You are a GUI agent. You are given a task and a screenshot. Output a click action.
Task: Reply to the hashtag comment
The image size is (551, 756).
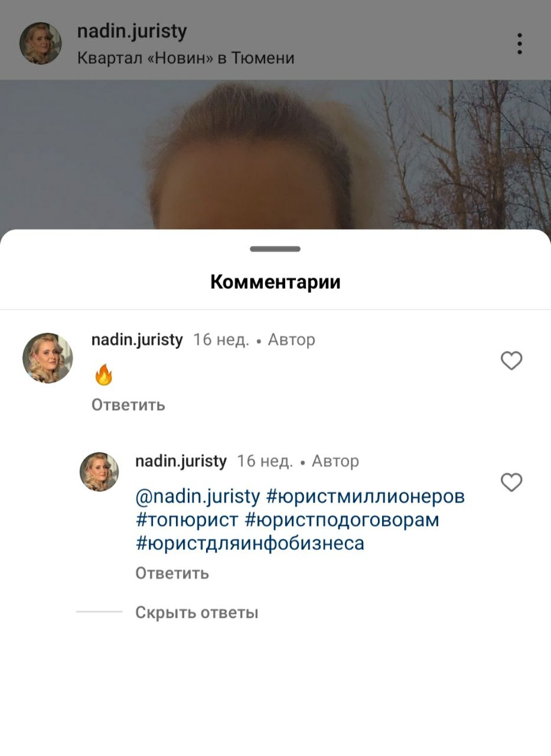[172, 573]
